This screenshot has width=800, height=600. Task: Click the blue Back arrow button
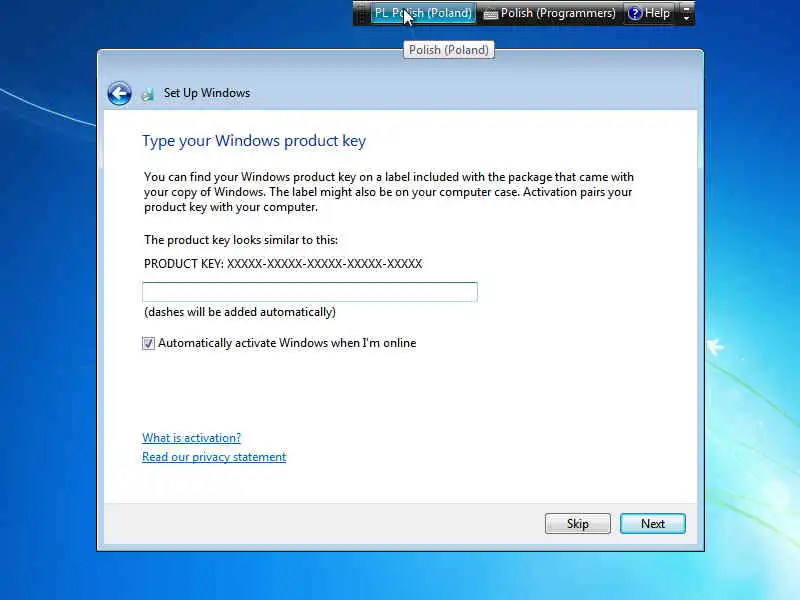[x=119, y=93]
